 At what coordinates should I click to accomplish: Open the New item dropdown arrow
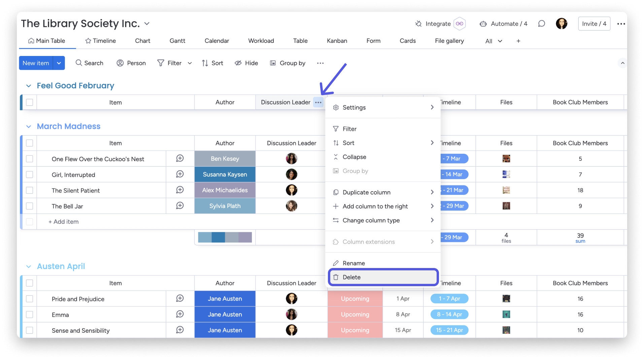59,63
